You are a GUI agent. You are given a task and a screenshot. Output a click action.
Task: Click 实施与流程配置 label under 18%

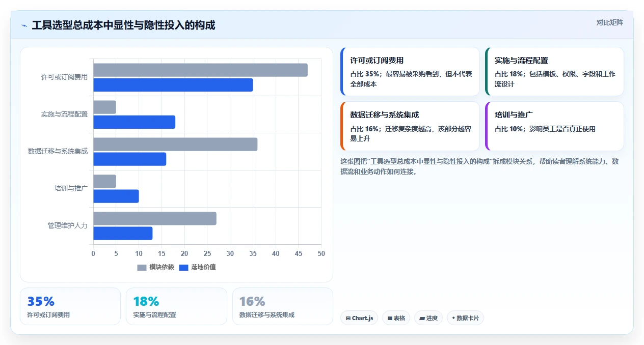(154, 315)
